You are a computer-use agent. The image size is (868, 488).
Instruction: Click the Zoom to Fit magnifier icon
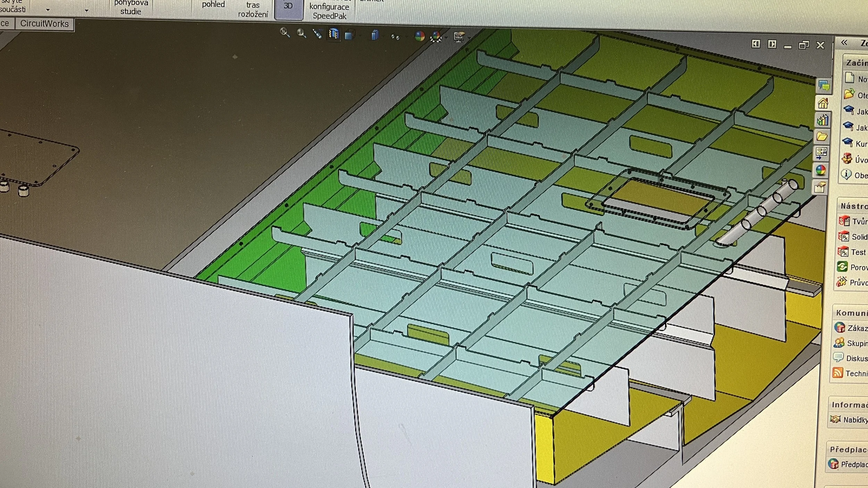click(x=285, y=33)
